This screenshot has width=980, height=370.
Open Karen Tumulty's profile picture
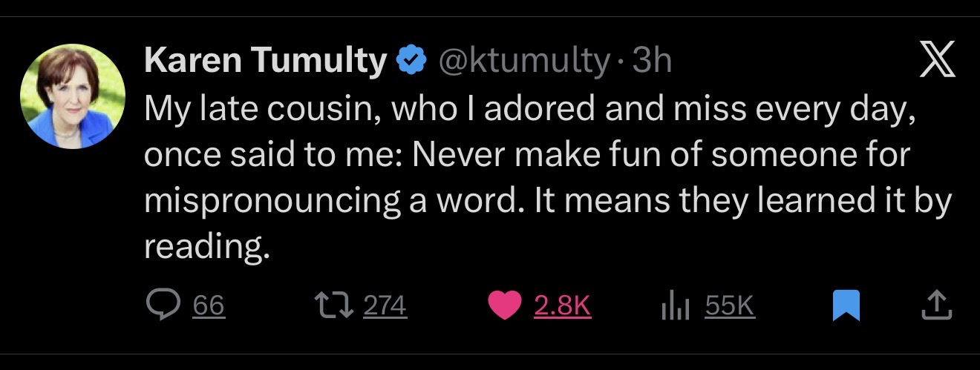72,96
